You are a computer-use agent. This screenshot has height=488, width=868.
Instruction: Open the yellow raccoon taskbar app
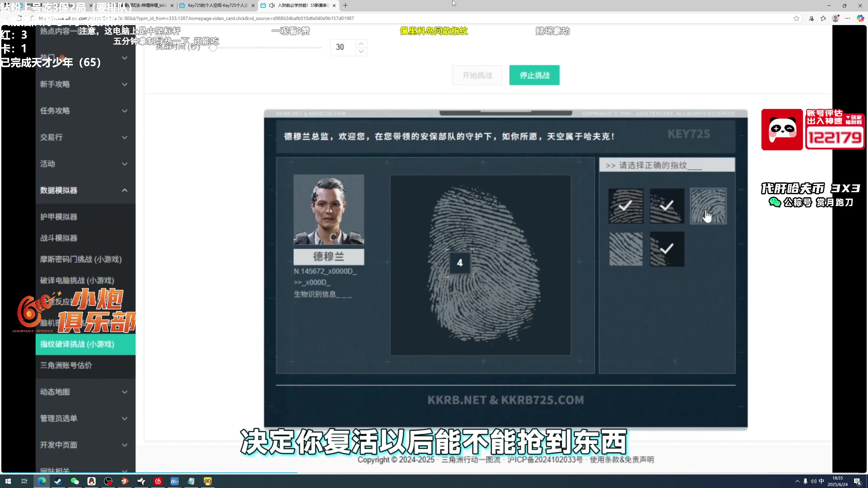[208, 481]
